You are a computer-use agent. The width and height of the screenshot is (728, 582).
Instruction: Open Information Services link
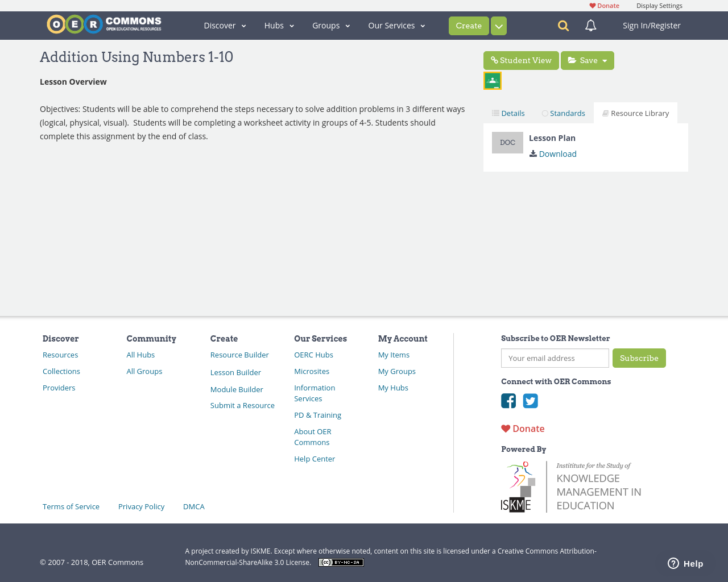(x=315, y=393)
